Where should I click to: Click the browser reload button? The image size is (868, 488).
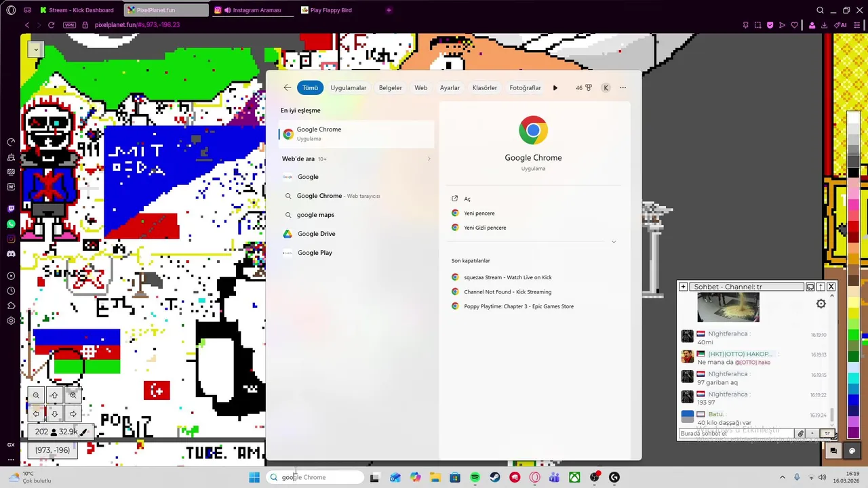pos(51,25)
